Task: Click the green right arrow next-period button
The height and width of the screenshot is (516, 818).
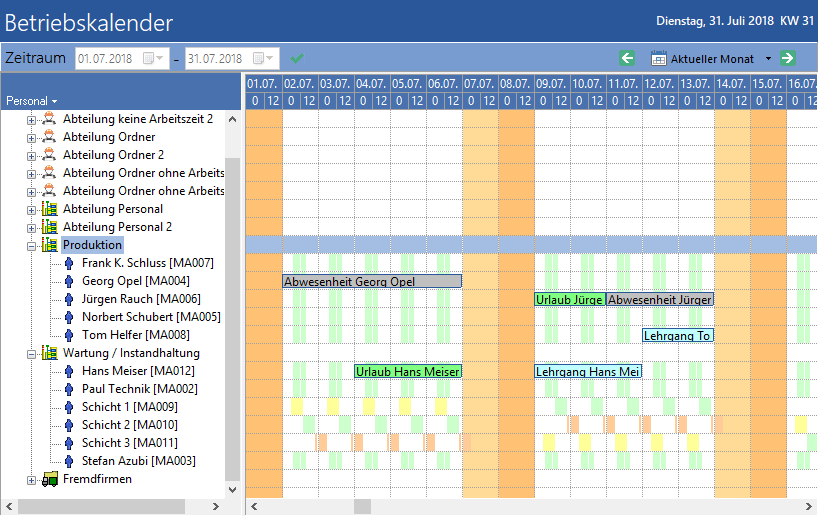Action: coord(788,58)
